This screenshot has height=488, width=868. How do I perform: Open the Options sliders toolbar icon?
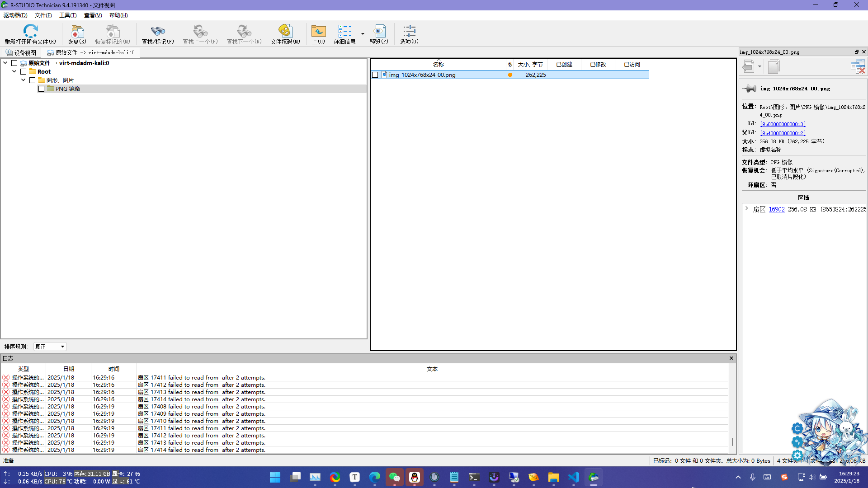pos(409,31)
